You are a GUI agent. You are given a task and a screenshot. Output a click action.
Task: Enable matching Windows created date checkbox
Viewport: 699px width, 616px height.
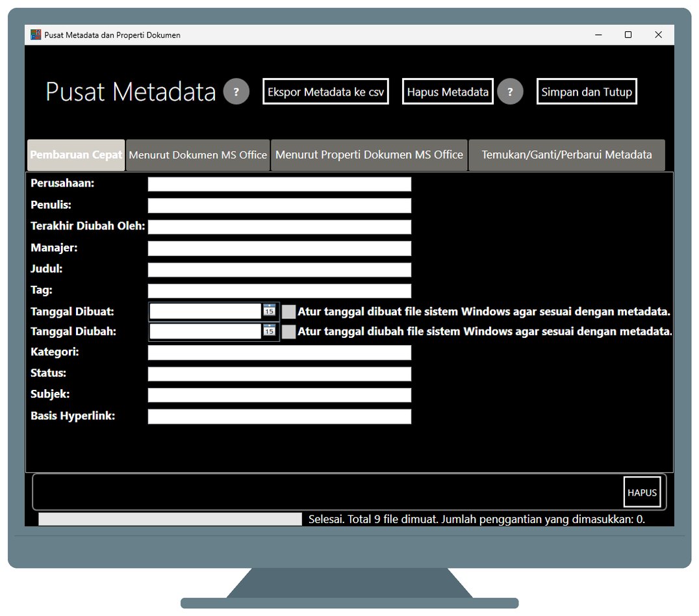pyautogui.click(x=289, y=311)
